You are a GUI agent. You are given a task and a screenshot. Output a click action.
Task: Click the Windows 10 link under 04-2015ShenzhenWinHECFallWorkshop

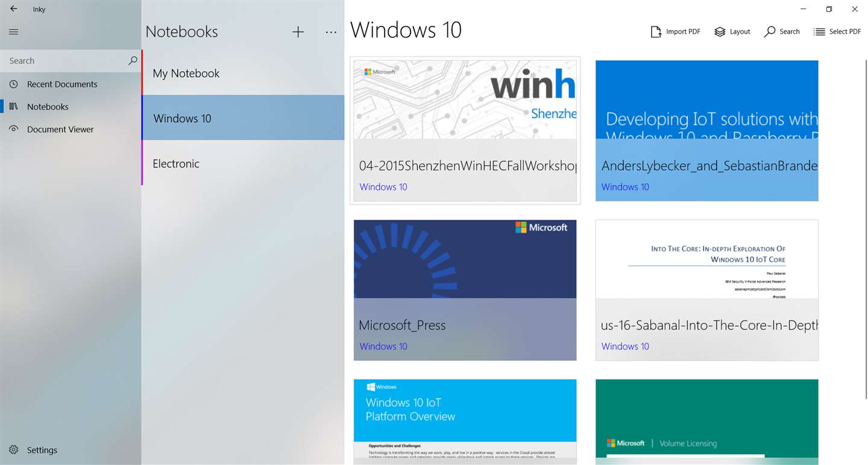[383, 187]
